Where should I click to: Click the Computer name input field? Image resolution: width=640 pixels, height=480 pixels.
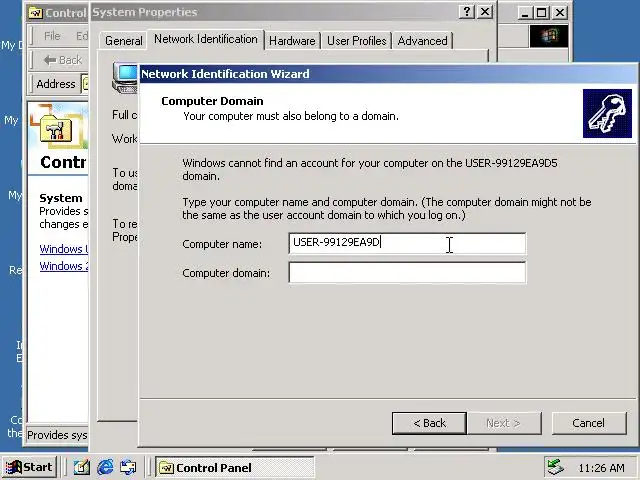(407, 243)
